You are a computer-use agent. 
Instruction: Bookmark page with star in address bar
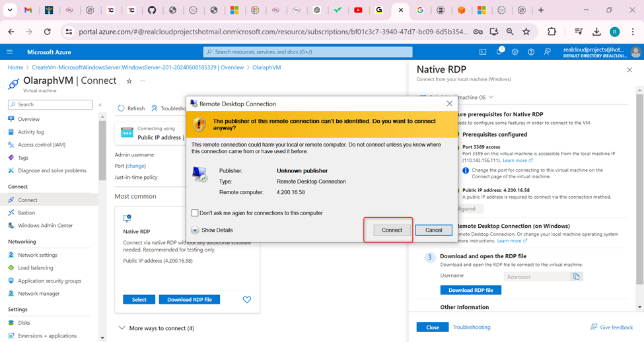(x=526, y=32)
